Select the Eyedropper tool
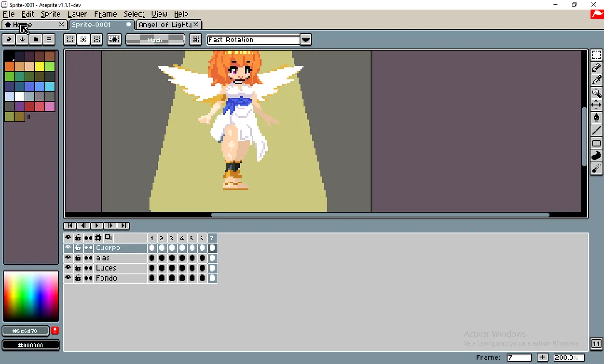 (596, 80)
